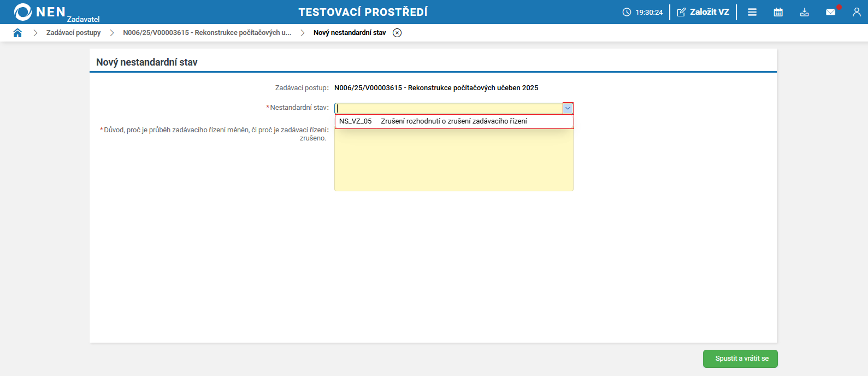Screen dimensions: 868x376
Task: Click the NEN logo in header
Action: coord(39,12)
